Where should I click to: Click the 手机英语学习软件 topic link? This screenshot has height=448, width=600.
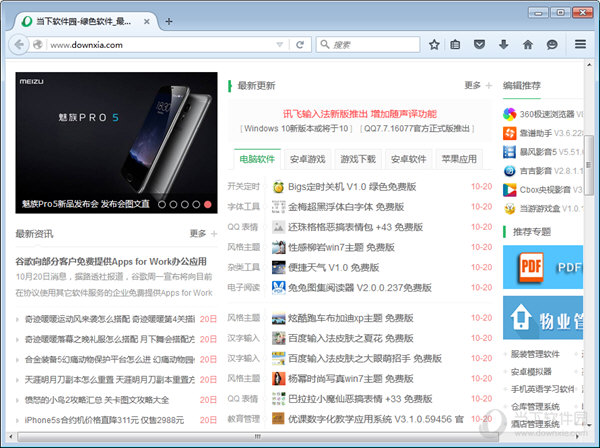coord(543,389)
